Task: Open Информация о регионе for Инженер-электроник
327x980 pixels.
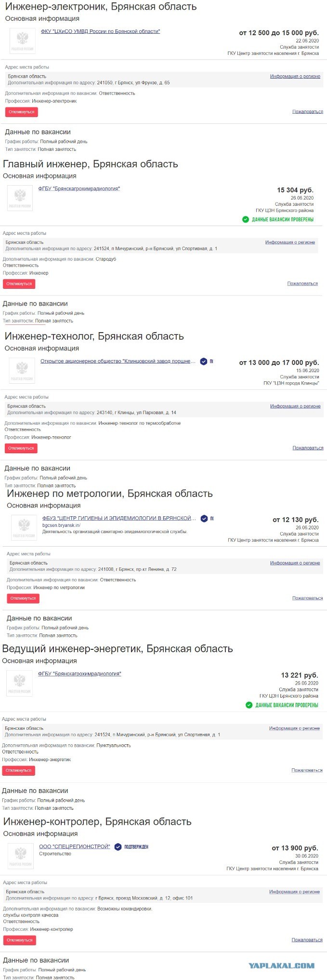Action: (295, 76)
